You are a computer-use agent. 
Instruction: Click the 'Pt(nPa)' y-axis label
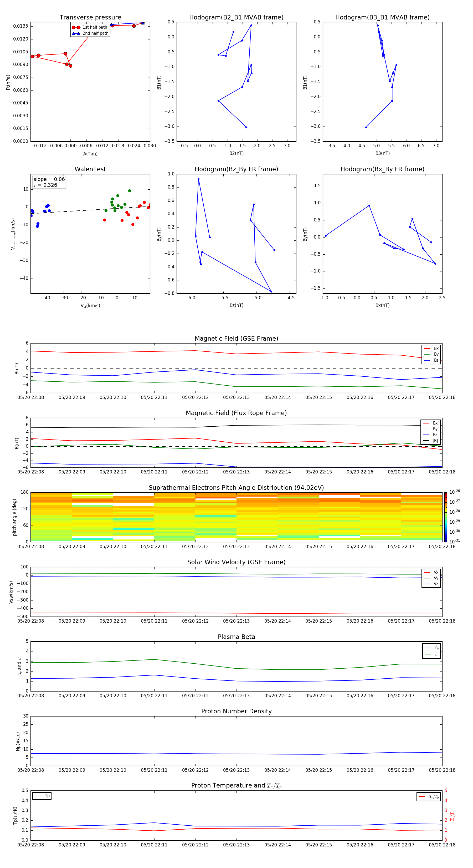coord(8,82)
